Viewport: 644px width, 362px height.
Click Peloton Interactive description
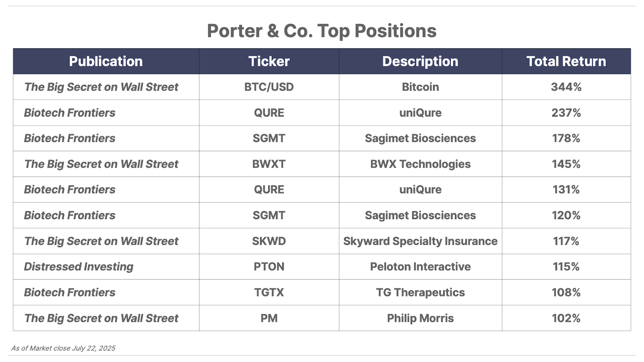(420, 267)
